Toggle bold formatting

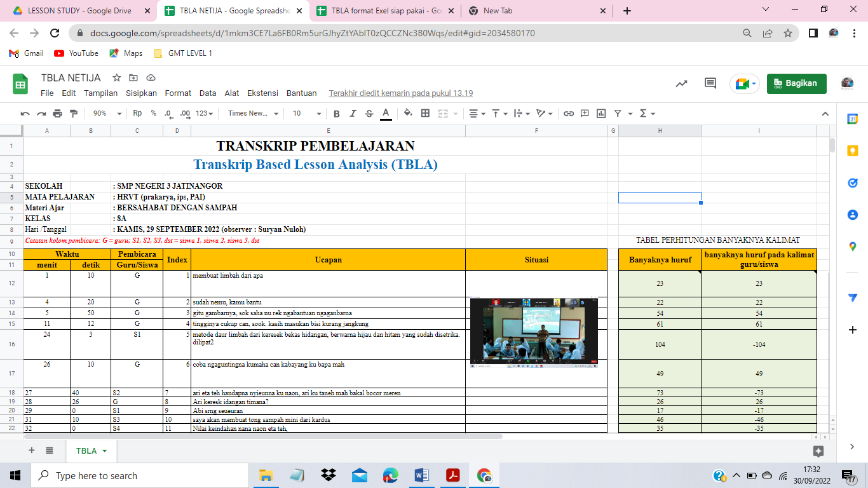click(336, 113)
